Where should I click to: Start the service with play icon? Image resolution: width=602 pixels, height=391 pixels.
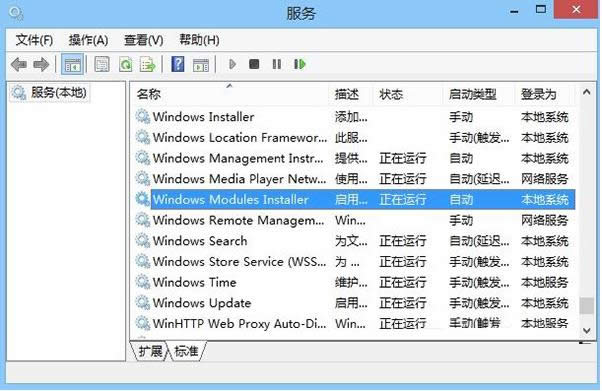[232, 64]
